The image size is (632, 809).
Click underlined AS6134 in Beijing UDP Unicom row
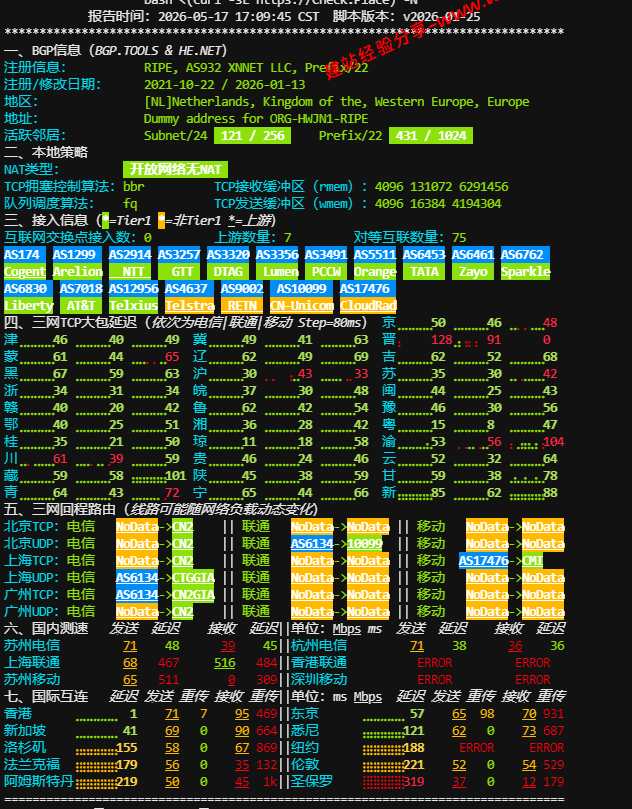point(312,544)
